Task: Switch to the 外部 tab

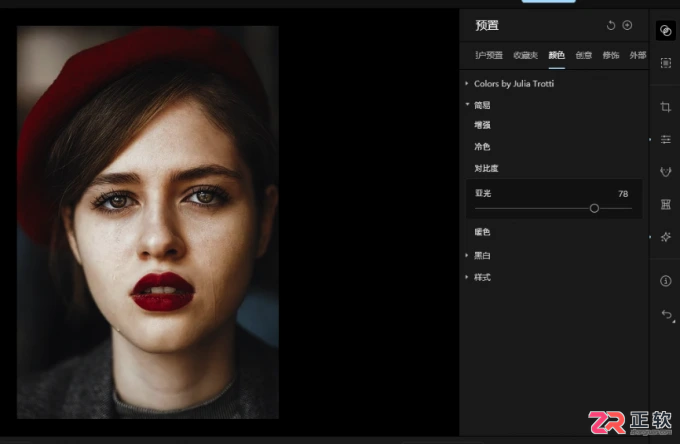Action: point(638,55)
